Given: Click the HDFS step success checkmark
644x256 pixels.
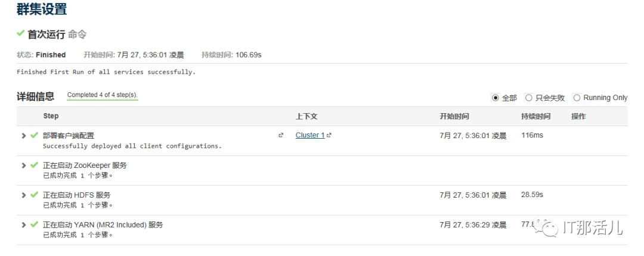Looking at the screenshot, I should pyautogui.click(x=34, y=195).
